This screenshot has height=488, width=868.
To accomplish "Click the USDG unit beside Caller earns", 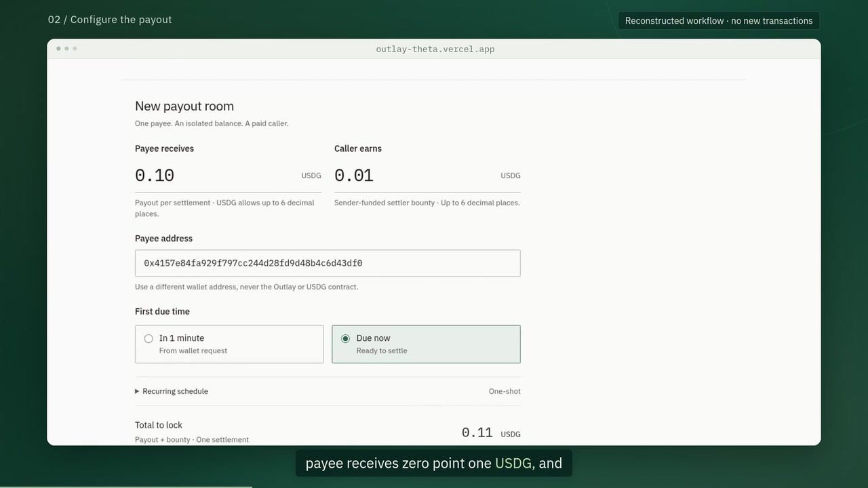I will pyautogui.click(x=511, y=176).
